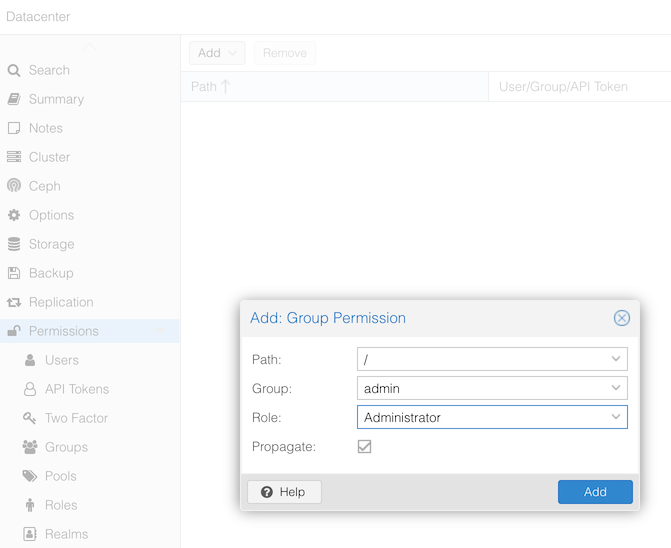Viewport: 671px width, 548px height.
Task: Click the Help button
Action: 284,492
